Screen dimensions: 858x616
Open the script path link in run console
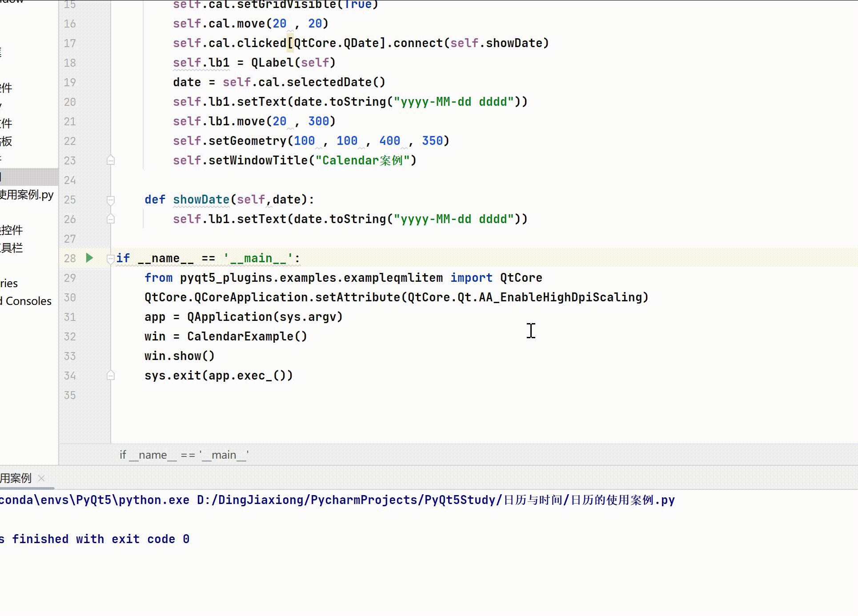click(x=436, y=500)
